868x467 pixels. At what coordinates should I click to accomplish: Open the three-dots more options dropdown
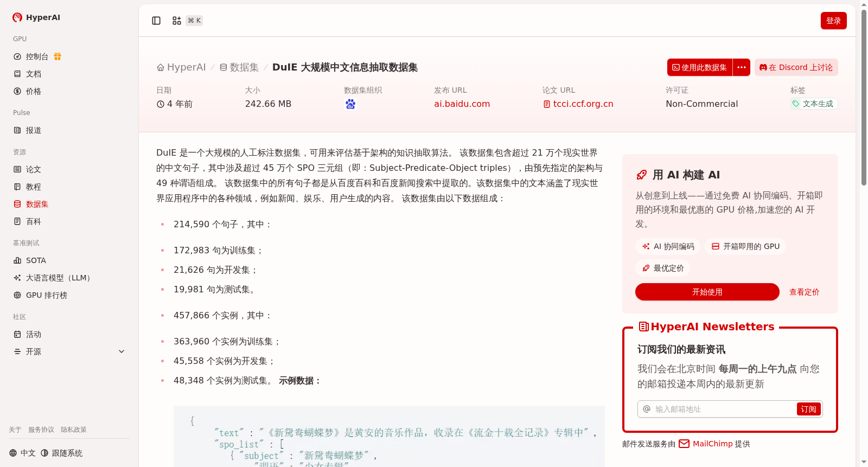pos(742,67)
